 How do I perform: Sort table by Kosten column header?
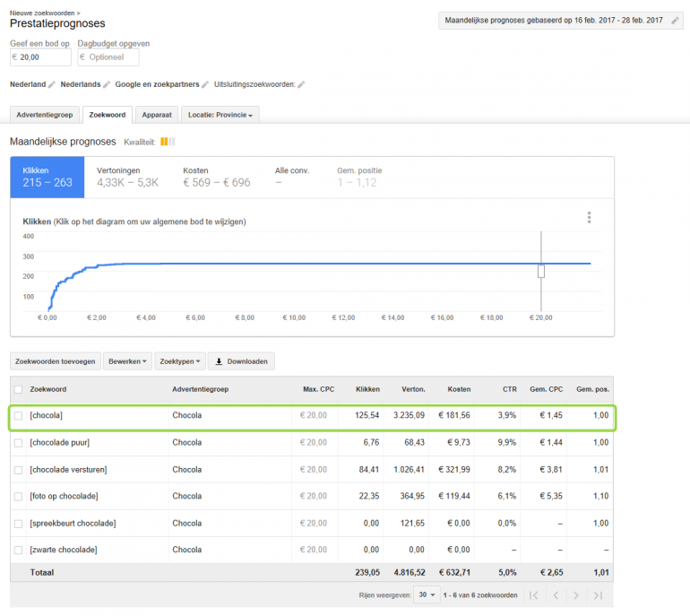click(459, 389)
